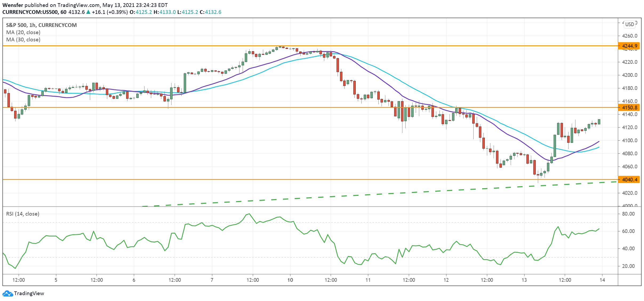Screen dimensions: 644x301
Task: Click the TradingView text at bottom left
Action: [29, 293]
